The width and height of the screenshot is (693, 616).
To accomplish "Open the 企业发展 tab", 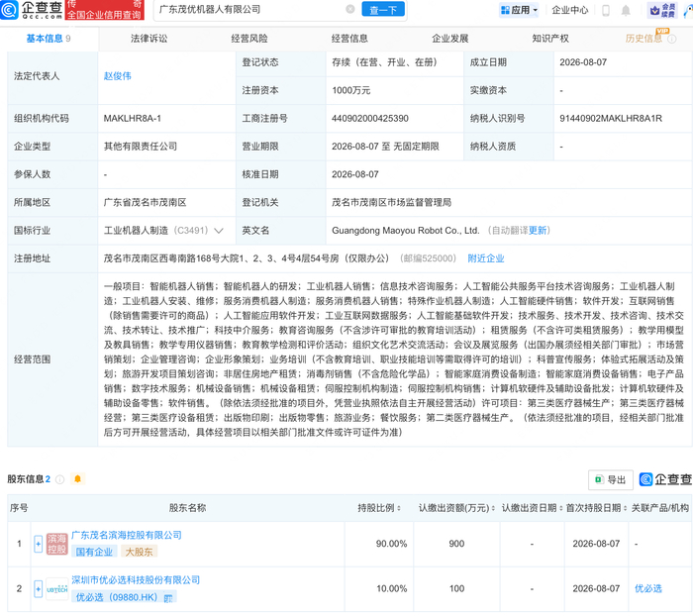I will point(449,39).
